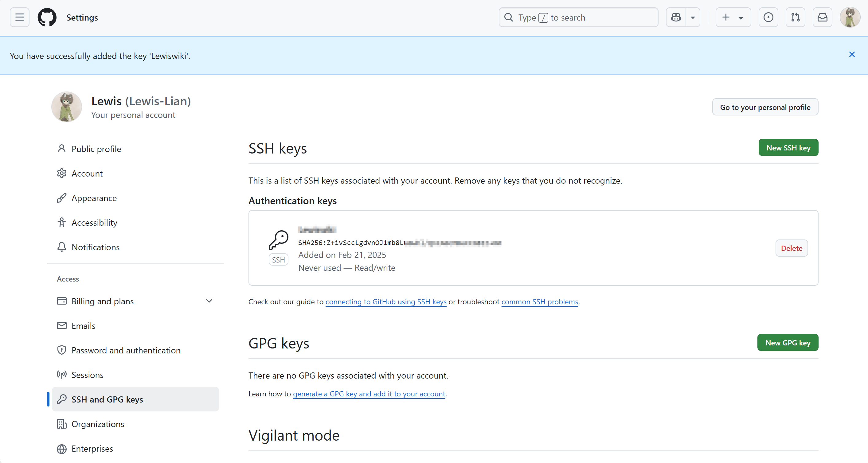Click the credit card icon beside Billing

coord(61,301)
